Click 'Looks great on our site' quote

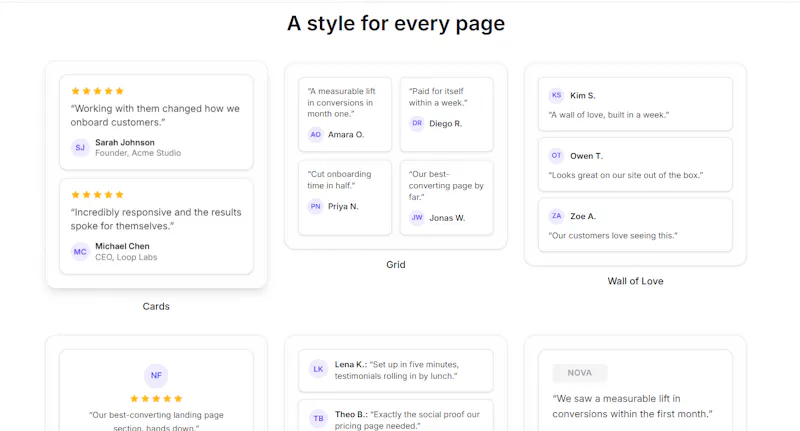[x=626, y=175]
